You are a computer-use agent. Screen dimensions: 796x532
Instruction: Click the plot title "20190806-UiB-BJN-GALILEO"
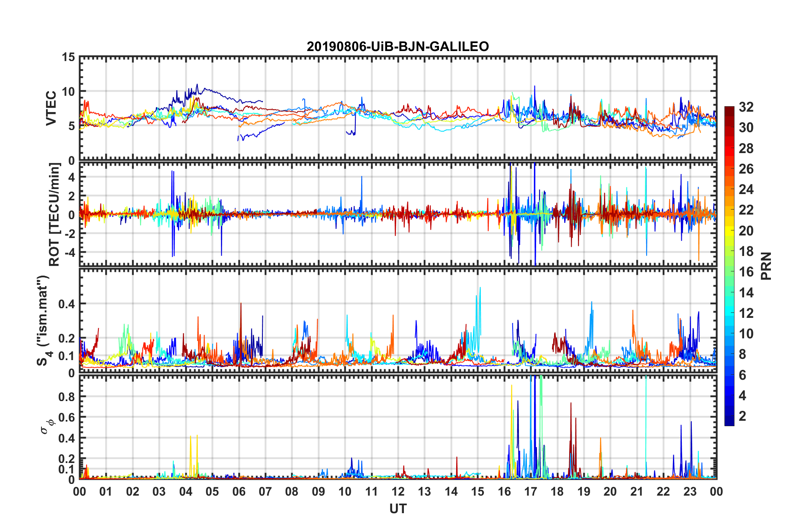tap(398, 46)
